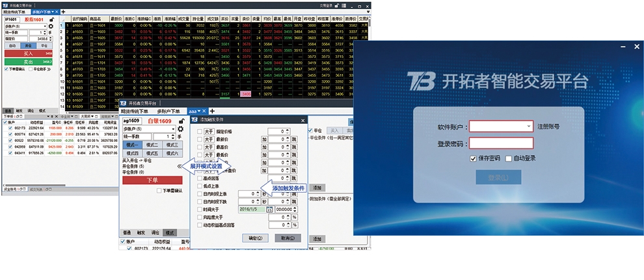The width and height of the screenshot is (644, 280).
Task: Check the 指定价格 condition checkbox
Action: pos(200,132)
